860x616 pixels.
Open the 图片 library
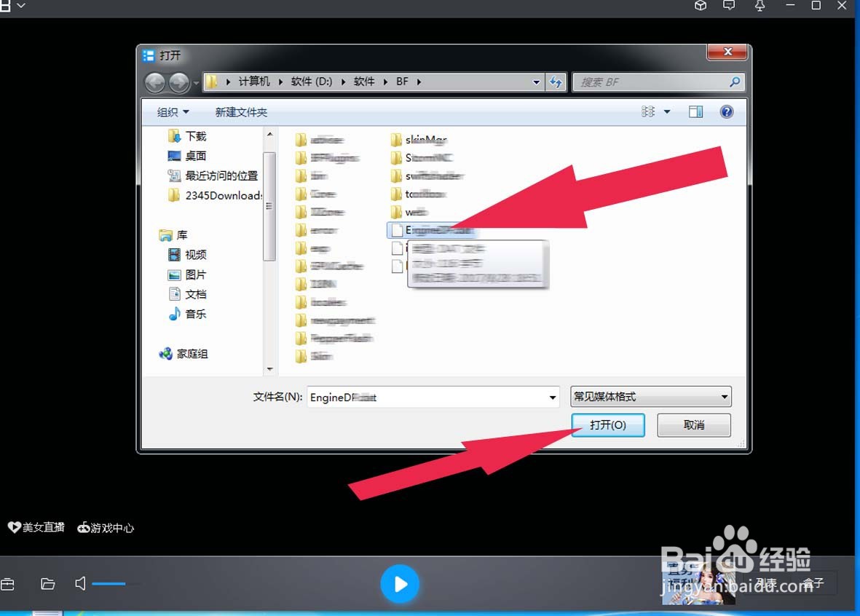tap(187, 275)
